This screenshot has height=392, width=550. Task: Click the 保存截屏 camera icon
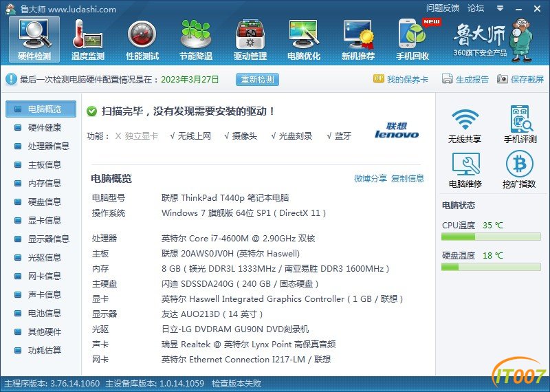(x=503, y=79)
